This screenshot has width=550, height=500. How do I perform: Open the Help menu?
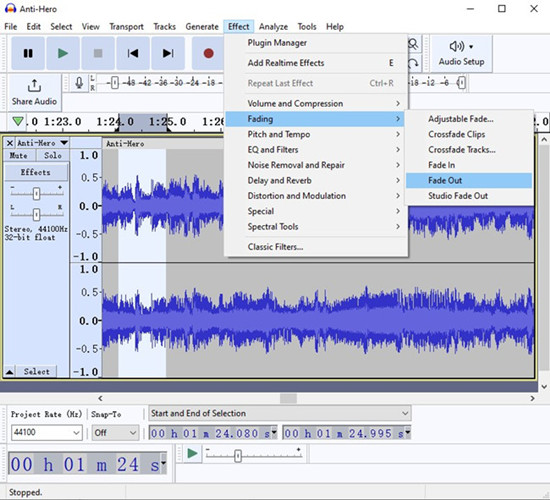(x=335, y=27)
